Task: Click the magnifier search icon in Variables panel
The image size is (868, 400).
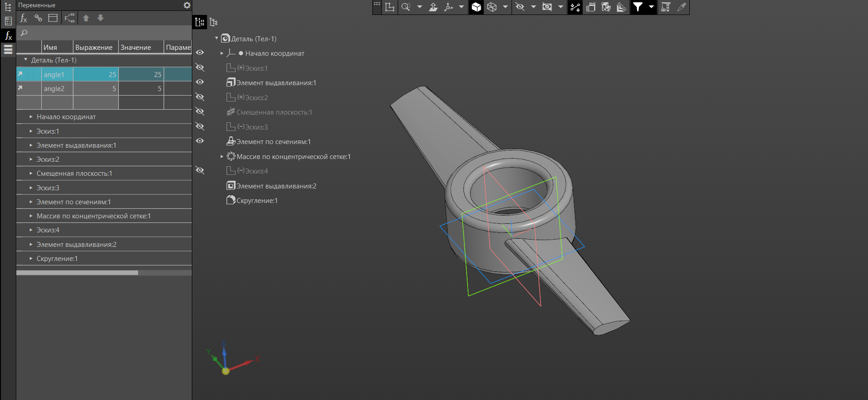Action: coord(24,33)
